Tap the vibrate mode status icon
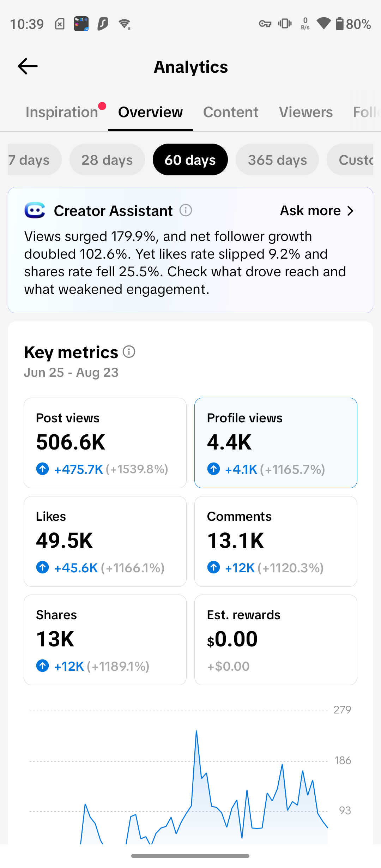 coord(285,24)
